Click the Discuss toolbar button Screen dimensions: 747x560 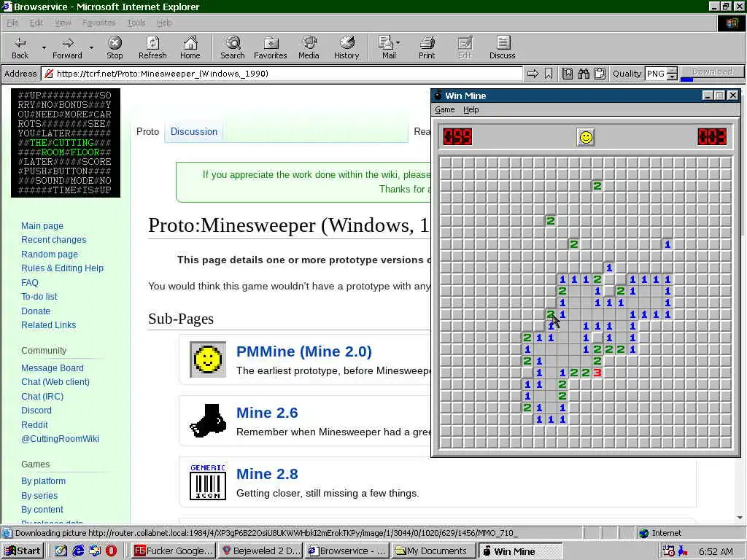click(502, 48)
